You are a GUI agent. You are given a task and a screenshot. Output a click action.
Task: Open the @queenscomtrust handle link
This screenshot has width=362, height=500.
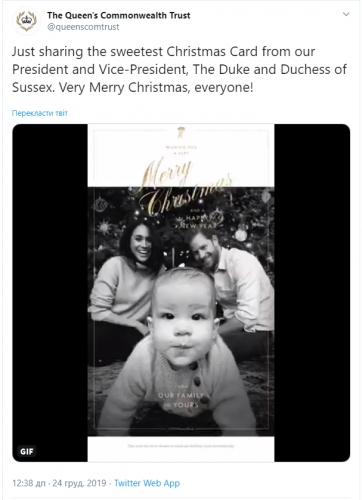point(83,27)
